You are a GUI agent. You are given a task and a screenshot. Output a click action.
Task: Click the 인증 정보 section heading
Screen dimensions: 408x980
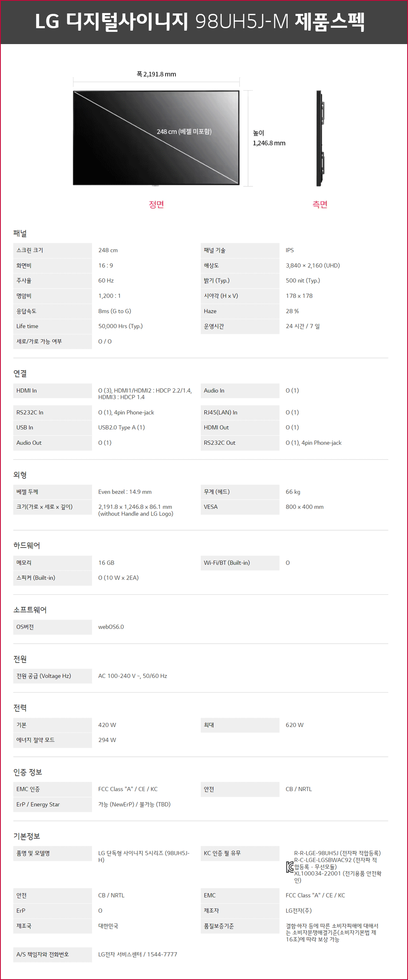(28, 772)
